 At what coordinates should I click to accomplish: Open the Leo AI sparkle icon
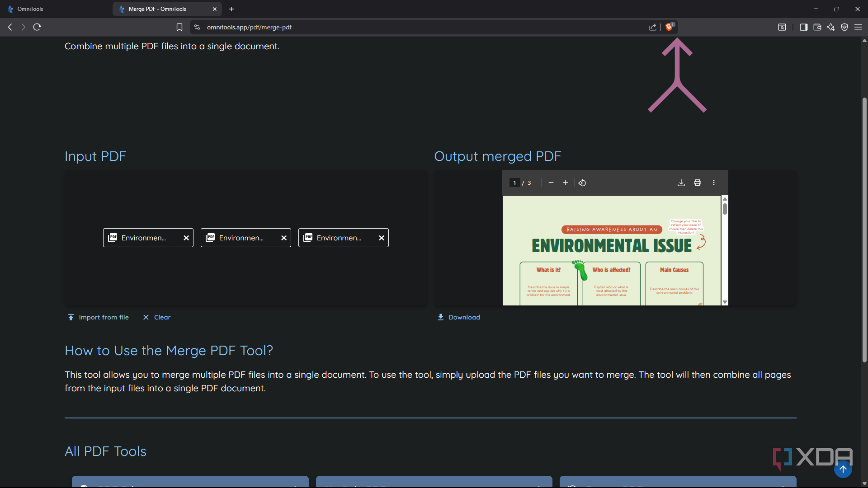point(831,27)
